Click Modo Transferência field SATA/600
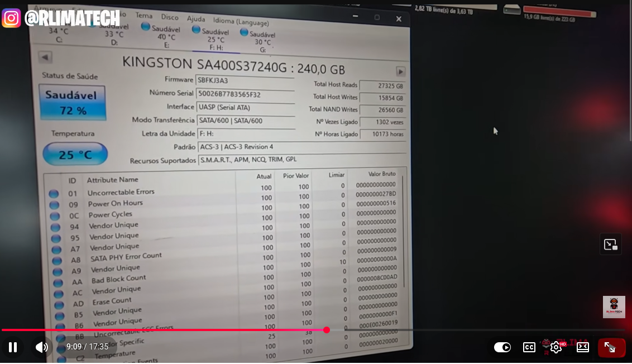Screen dimensions: 632x364 click(246, 121)
